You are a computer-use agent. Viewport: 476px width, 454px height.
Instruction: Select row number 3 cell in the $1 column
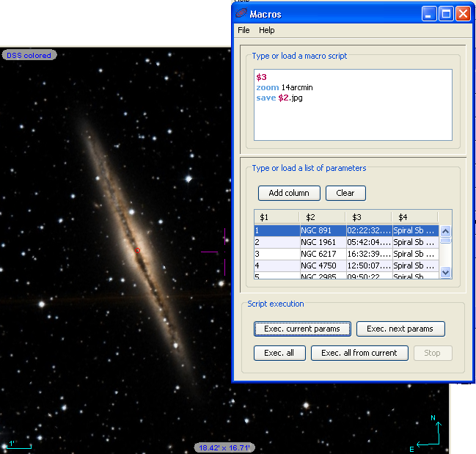277,254
